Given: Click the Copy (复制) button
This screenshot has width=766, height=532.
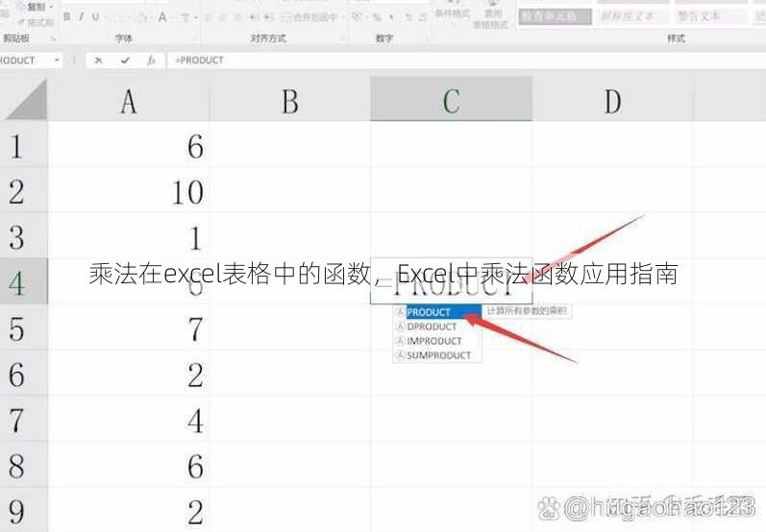Looking at the screenshot, I should pos(37,7).
